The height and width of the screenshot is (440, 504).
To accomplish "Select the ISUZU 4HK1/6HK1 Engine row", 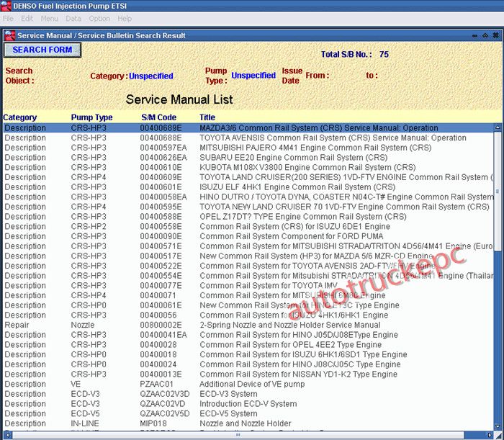I will (x=248, y=315).
